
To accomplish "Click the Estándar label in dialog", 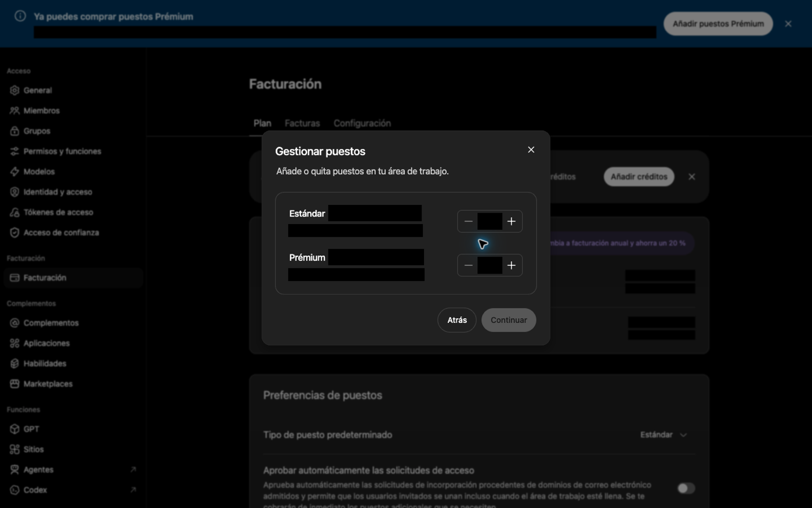I will pyautogui.click(x=307, y=214).
